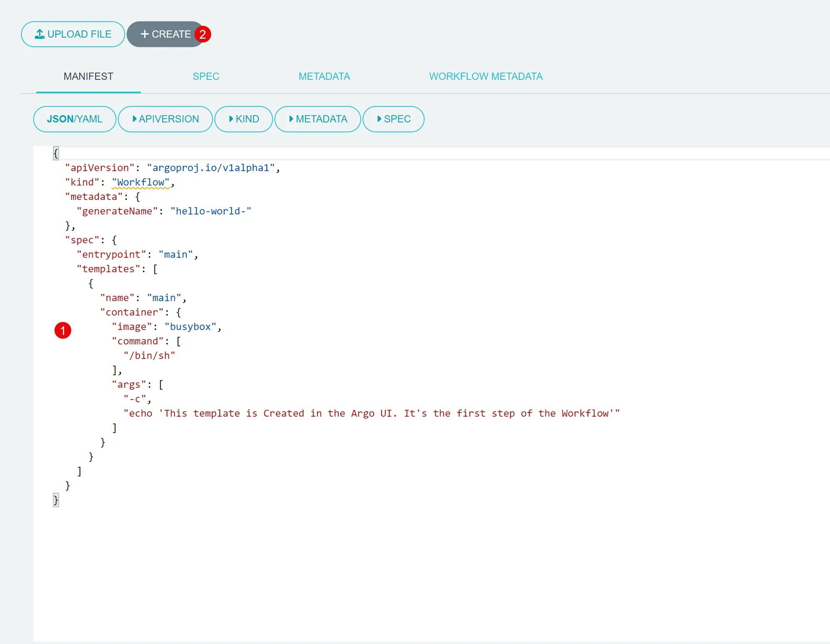Click the "spec" key in the editor
The image size is (830, 644).
pos(82,240)
